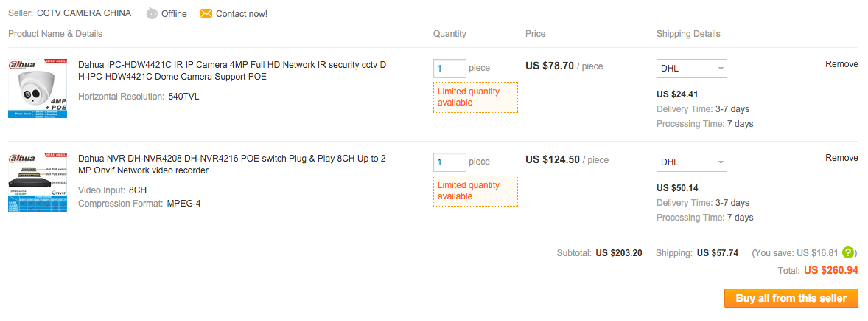This screenshot has height=321, width=868.
Task: Click the camera price US $78.70
Action: (549, 66)
